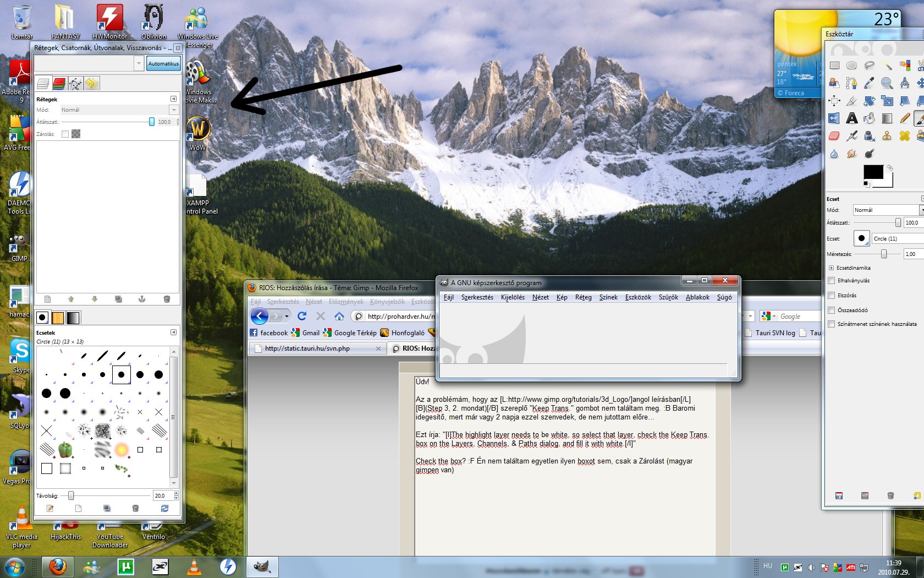Enable Színátmenet színének használata checkbox
The image size is (924, 578).
click(832, 324)
